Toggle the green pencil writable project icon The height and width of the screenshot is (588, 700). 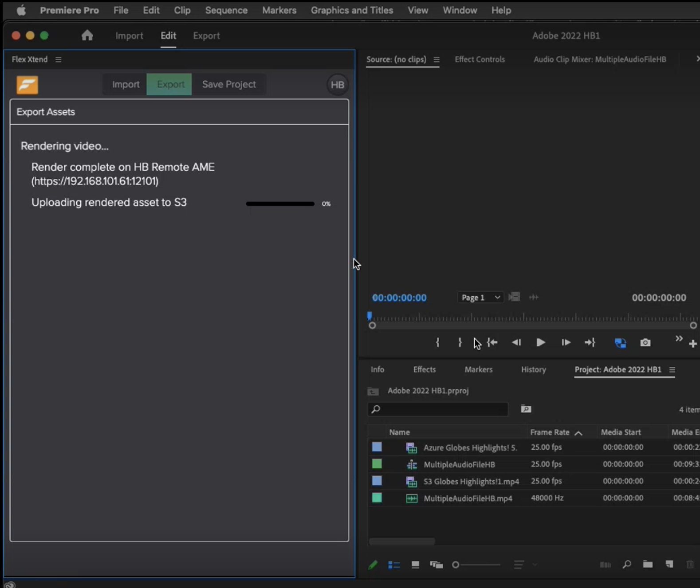(x=373, y=565)
